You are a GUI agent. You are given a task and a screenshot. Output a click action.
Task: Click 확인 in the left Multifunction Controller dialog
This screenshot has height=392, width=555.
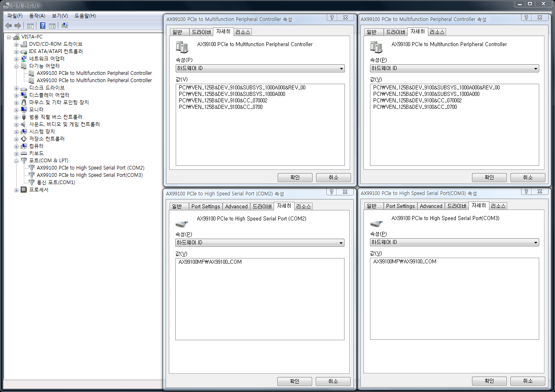click(x=295, y=178)
